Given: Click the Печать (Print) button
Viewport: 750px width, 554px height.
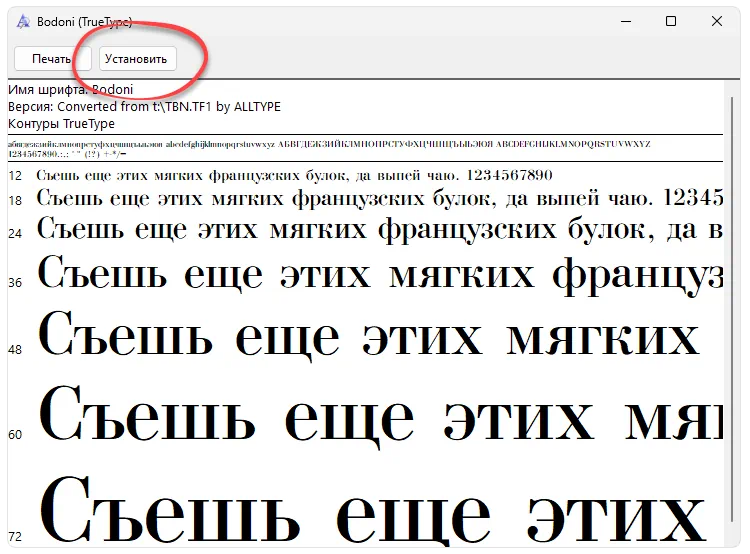Looking at the screenshot, I should click(53, 59).
